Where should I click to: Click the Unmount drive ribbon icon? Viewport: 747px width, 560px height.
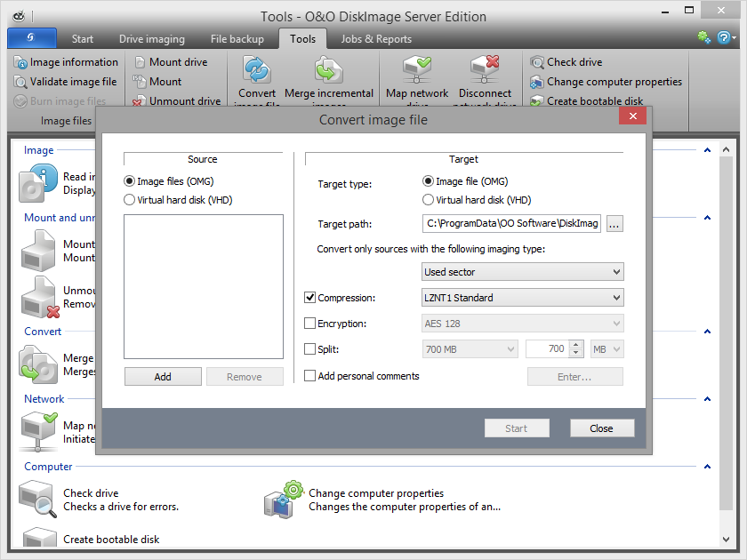pos(140,101)
